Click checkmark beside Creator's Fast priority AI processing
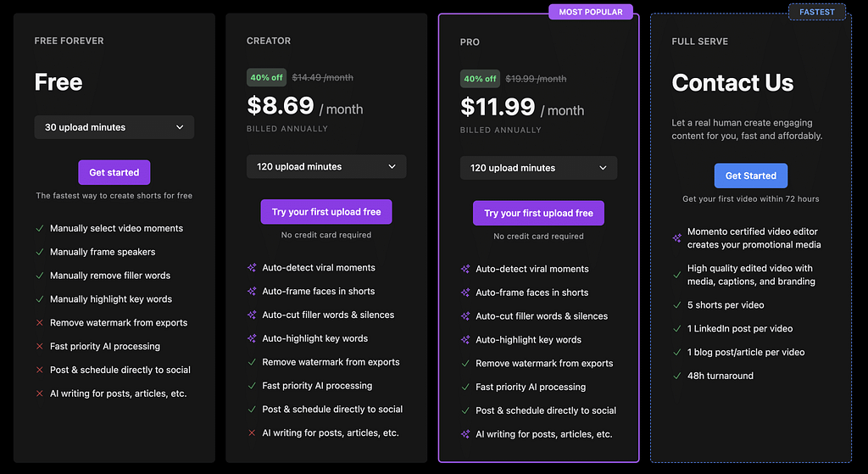 point(252,386)
